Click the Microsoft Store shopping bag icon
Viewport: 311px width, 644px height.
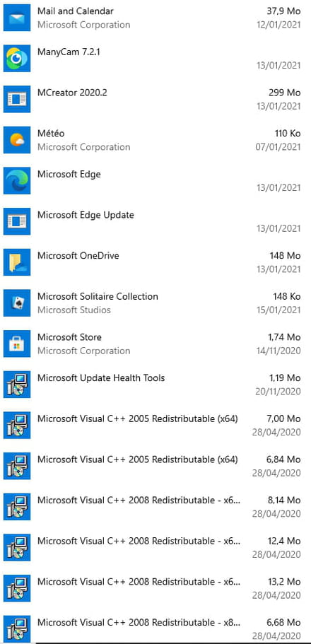[x=17, y=344]
